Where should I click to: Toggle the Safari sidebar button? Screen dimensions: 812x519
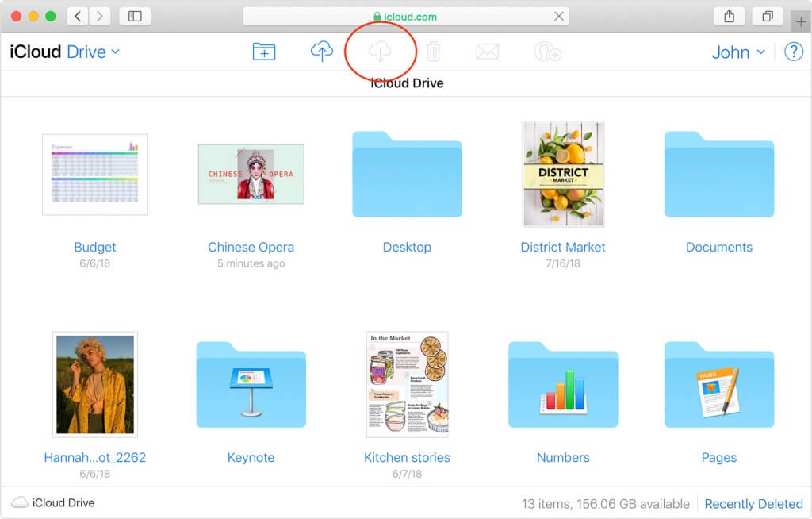[135, 17]
